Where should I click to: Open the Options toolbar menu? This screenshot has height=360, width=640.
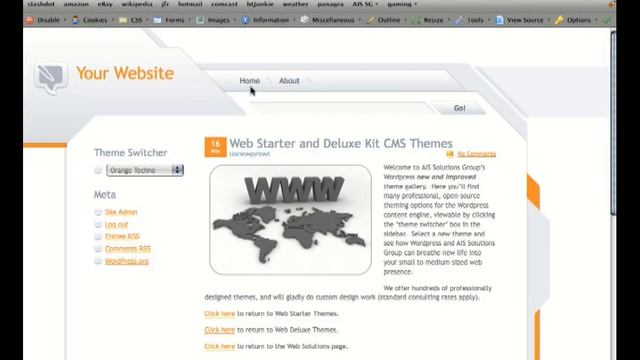coord(576,20)
